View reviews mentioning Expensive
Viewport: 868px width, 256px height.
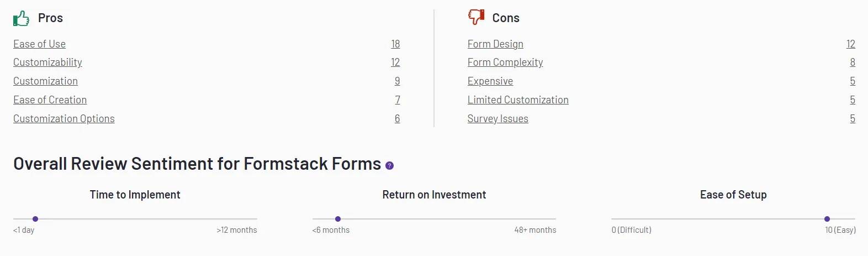pos(490,81)
